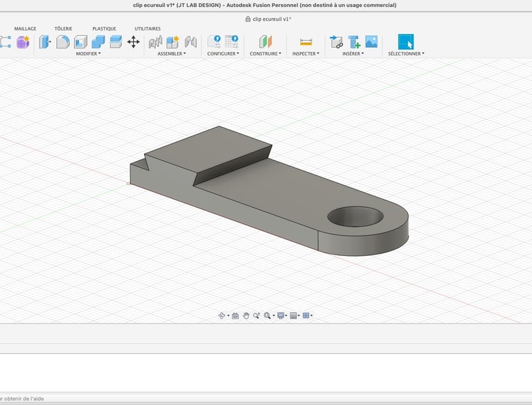The image size is (532, 405).
Task: Select the clip ecureuil v1 document tab
Action: pyautogui.click(x=269, y=19)
